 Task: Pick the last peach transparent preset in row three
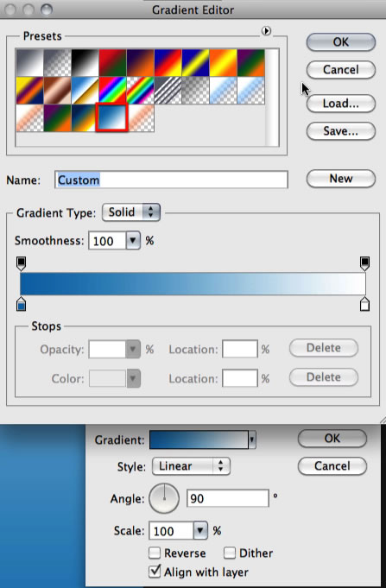tap(142, 118)
